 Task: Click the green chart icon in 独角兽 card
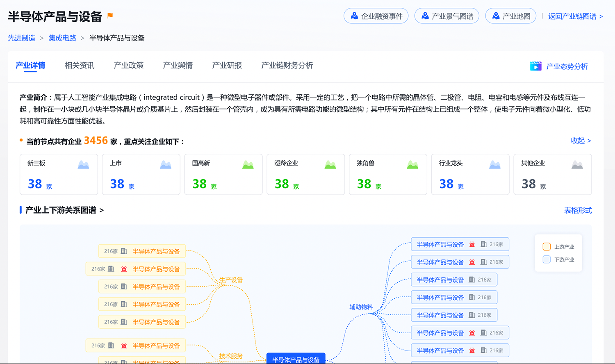point(412,165)
